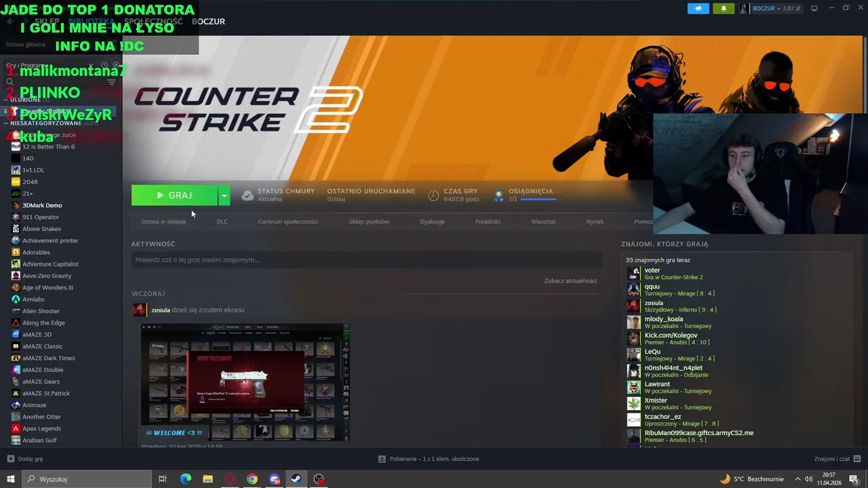Open the Warsztat tab
This screenshot has width=868, height=488.
(x=543, y=222)
